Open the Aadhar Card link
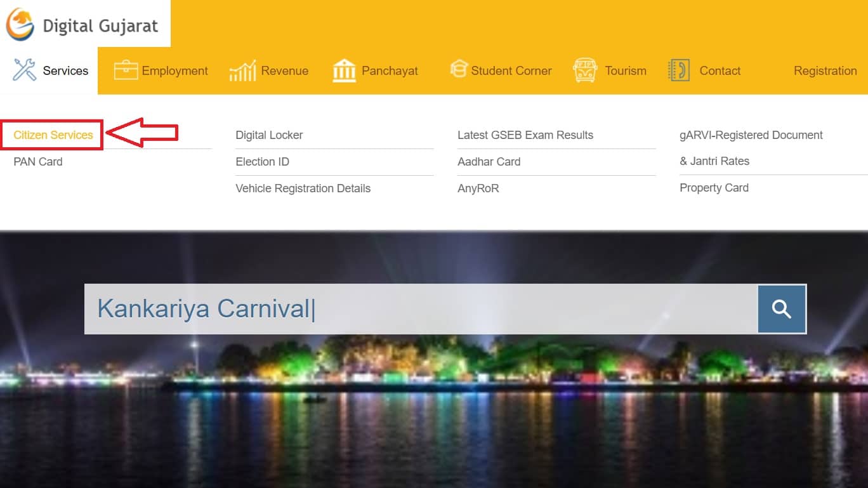868x488 pixels. [489, 162]
